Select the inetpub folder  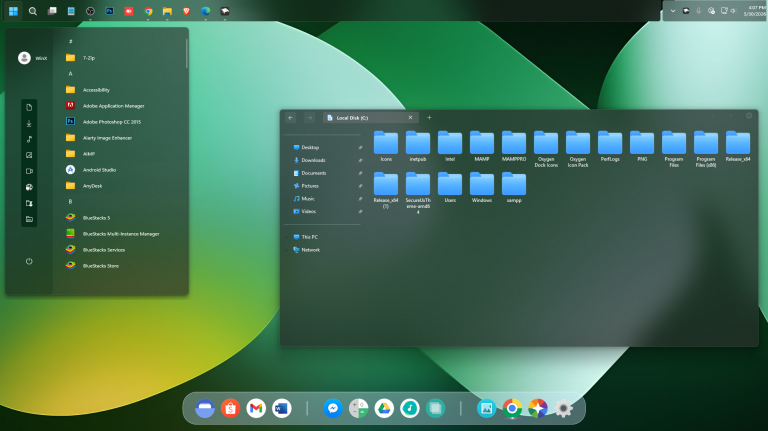click(418, 146)
